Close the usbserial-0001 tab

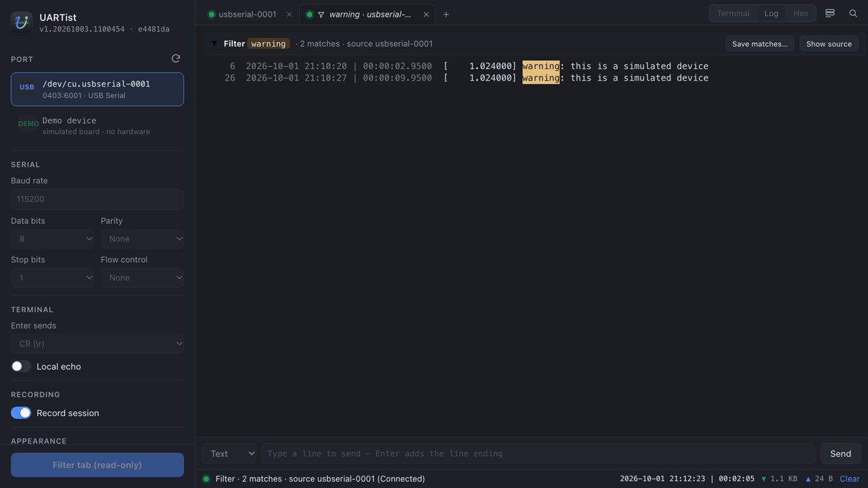click(289, 14)
